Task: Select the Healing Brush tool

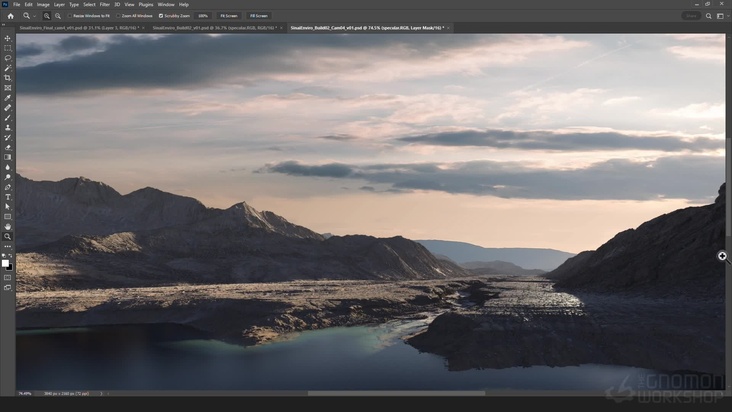Action: coord(7,108)
